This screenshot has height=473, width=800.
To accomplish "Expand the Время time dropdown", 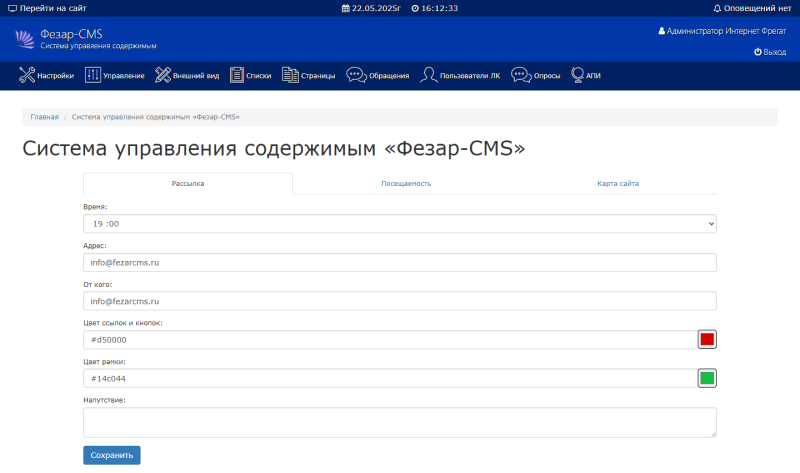I will (x=400, y=224).
